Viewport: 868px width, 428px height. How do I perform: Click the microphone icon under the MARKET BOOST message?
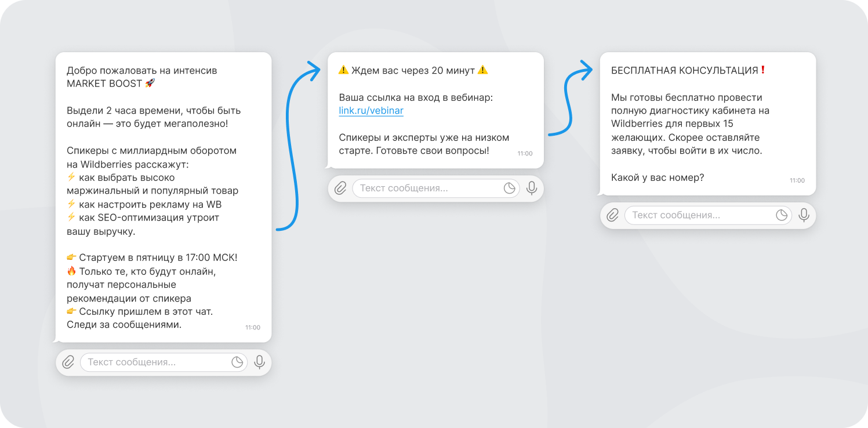tap(260, 362)
